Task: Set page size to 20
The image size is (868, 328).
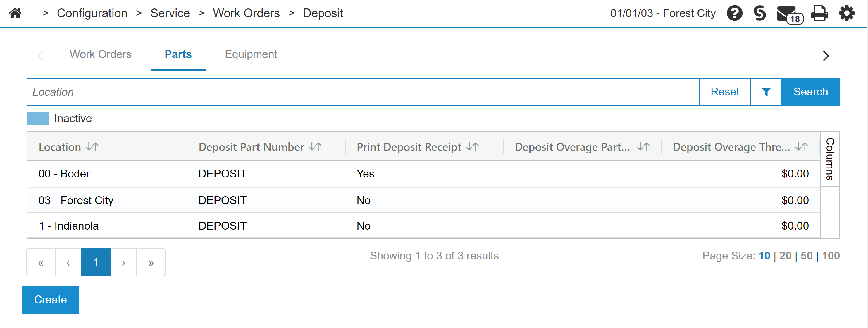Action: (786, 256)
